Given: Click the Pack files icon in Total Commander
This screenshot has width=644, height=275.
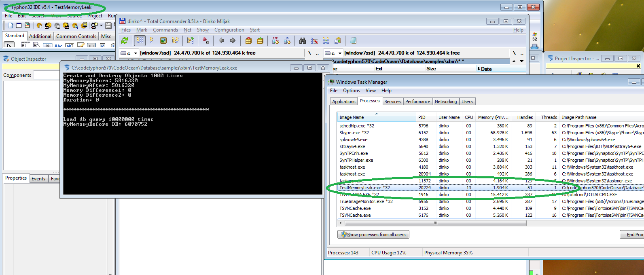Looking at the screenshot, I should tap(248, 40).
